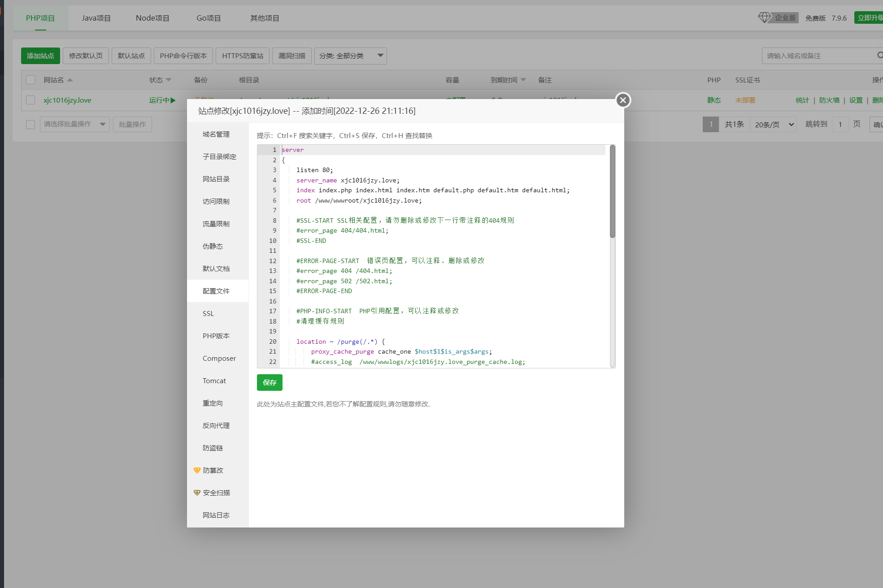Switch to the PHP项目 tab
Image resolution: width=883 pixels, height=588 pixels.
point(40,18)
